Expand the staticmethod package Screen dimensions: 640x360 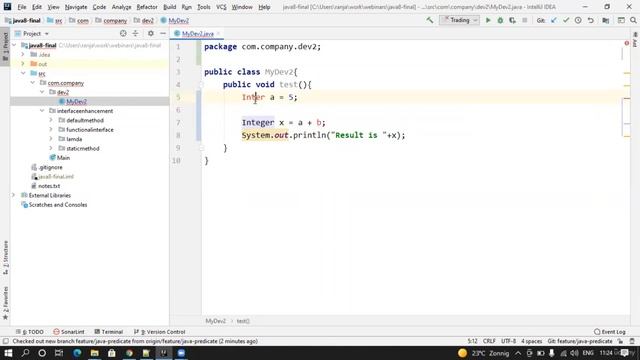[x=51, y=148]
